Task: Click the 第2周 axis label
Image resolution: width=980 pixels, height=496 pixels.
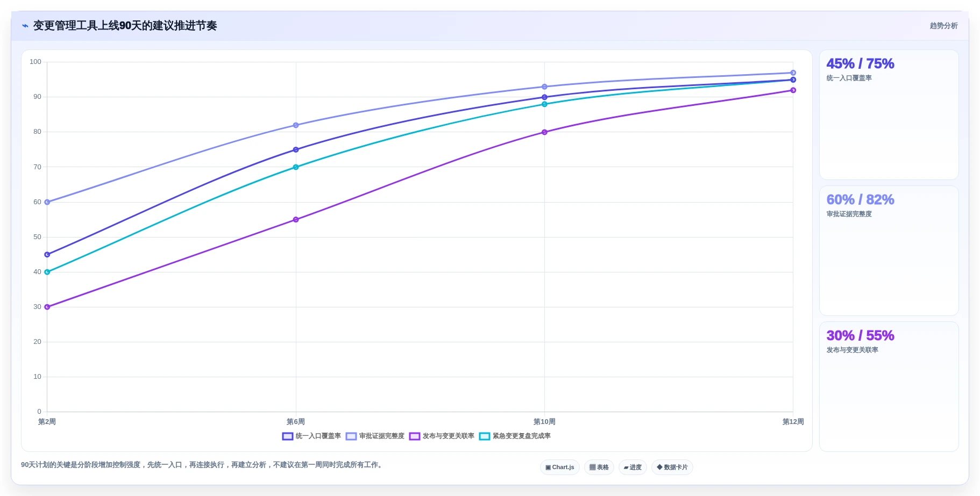Action: click(47, 422)
